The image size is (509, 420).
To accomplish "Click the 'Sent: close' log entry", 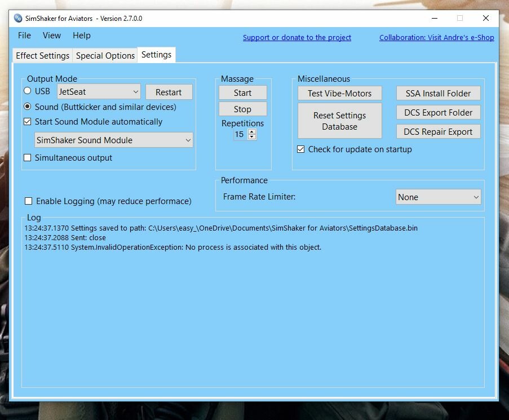I will [65, 237].
